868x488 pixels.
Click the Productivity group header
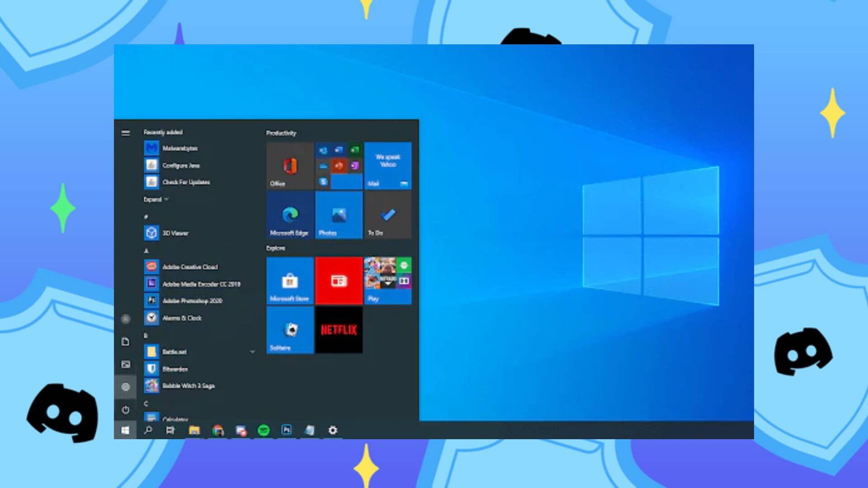click(x=281, y=133)
